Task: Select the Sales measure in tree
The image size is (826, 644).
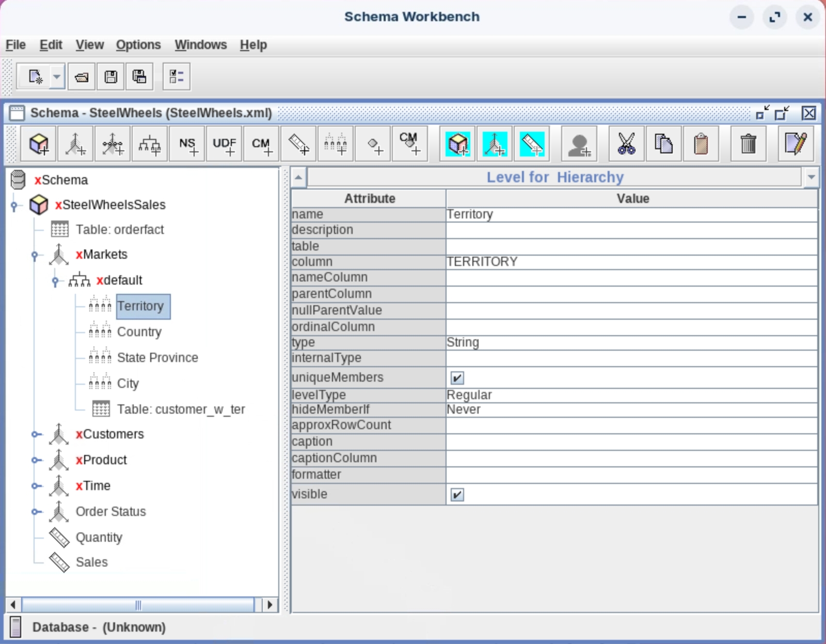Action: [91, 562]
